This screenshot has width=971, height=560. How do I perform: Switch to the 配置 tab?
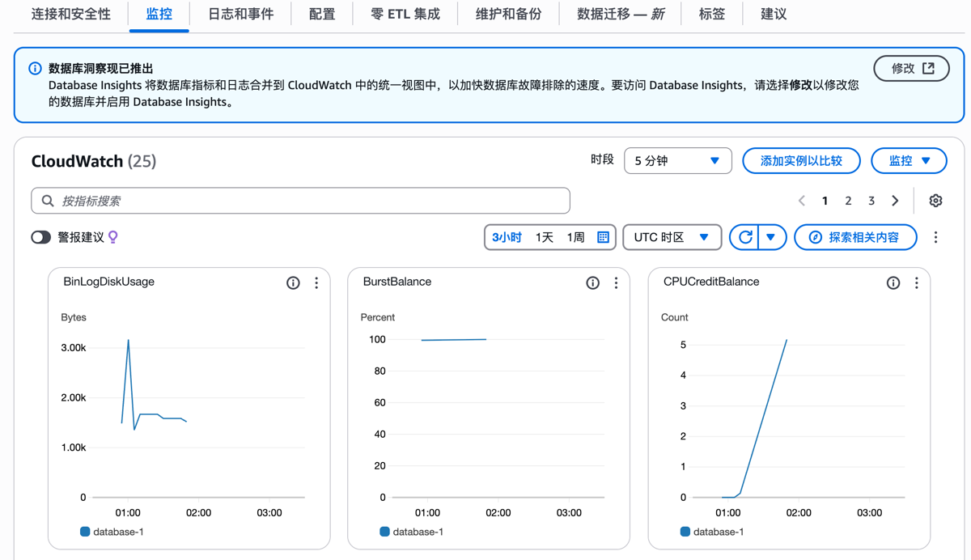coord(322,14)
